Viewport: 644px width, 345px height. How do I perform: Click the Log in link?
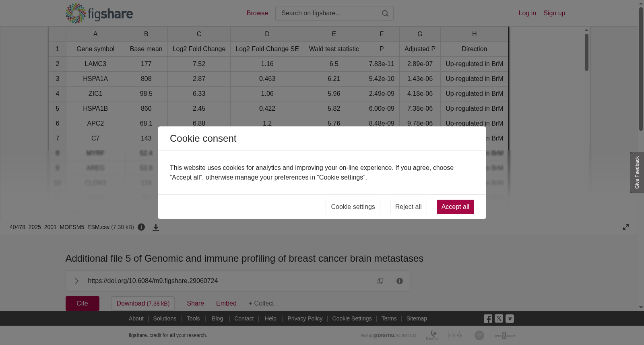coord(527,13)
